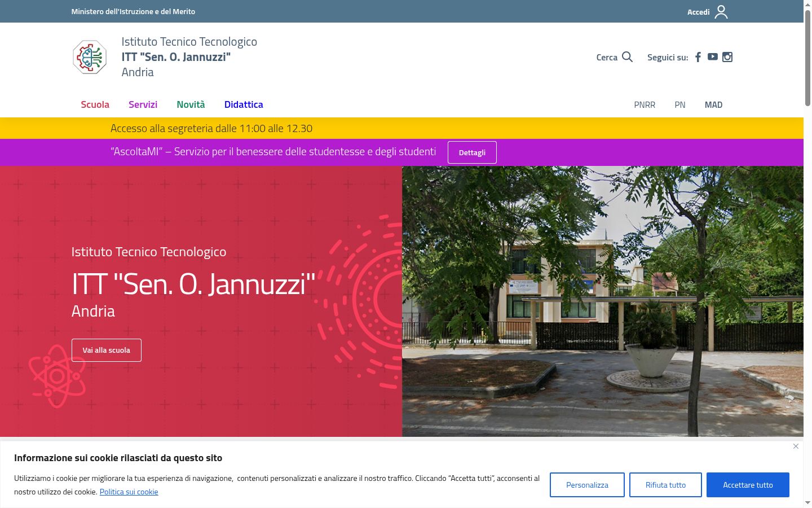Viewport: 812px width, 508px height.
Task: Open the Politica sui cookie link
Action: (x=129, y=492)
